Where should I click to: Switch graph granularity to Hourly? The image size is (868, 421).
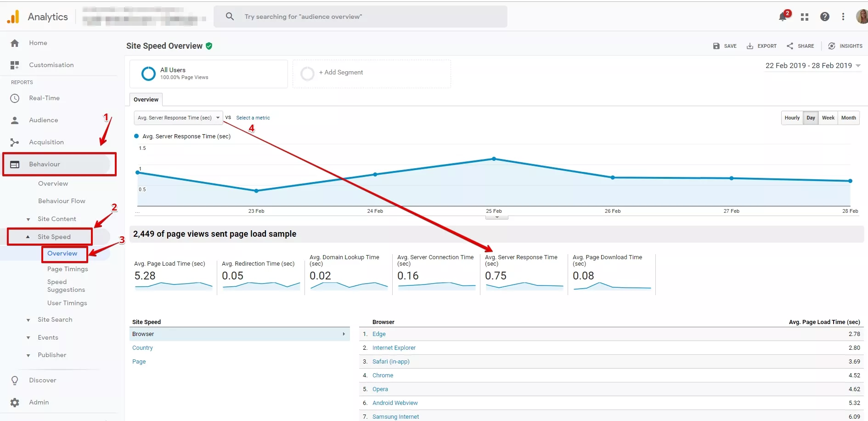pyautogui.click(x=792, y=118)
